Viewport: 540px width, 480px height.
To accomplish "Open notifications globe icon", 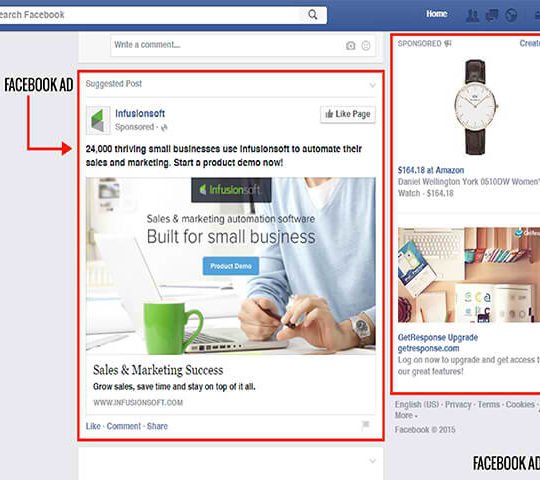I will tap(511, 15).
